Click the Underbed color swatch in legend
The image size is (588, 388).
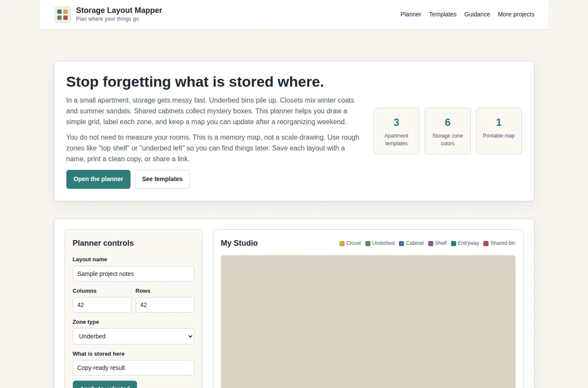(x=368, y=244)
